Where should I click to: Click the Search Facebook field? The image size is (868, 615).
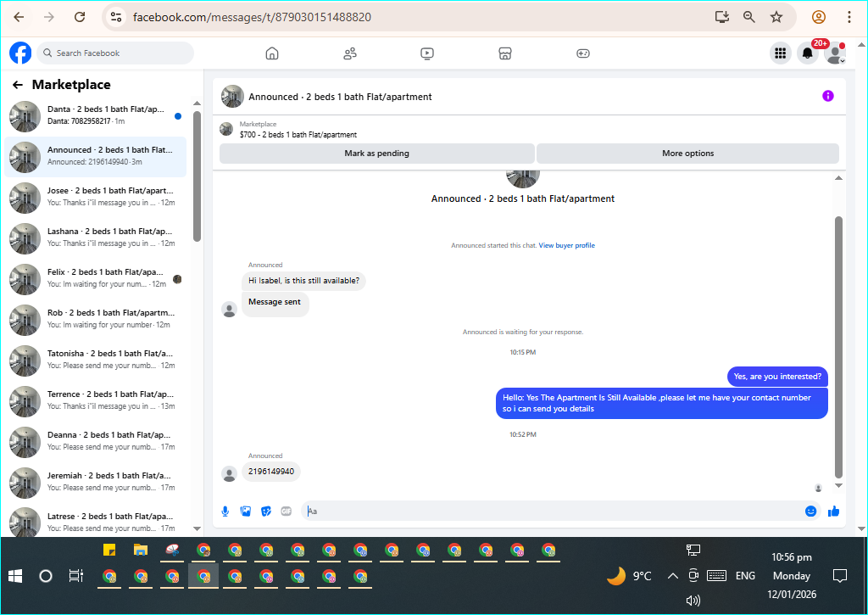click(x=116, y=53)
